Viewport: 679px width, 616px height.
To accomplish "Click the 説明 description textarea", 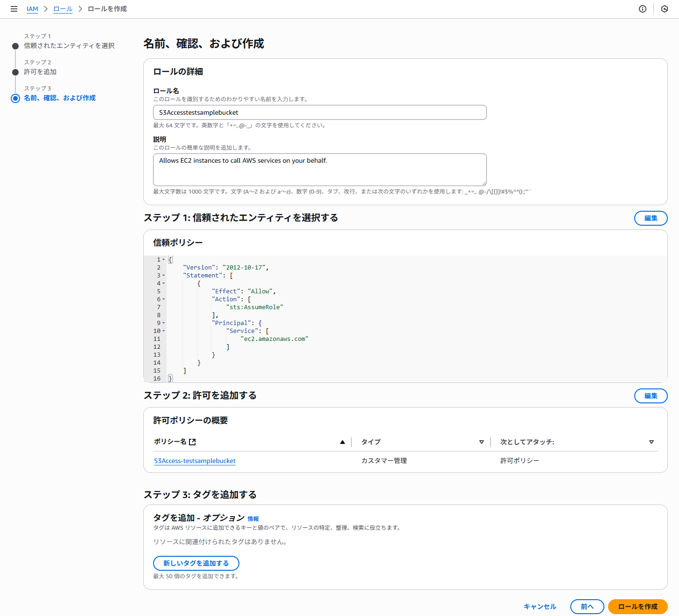I will tap(320, 170).
